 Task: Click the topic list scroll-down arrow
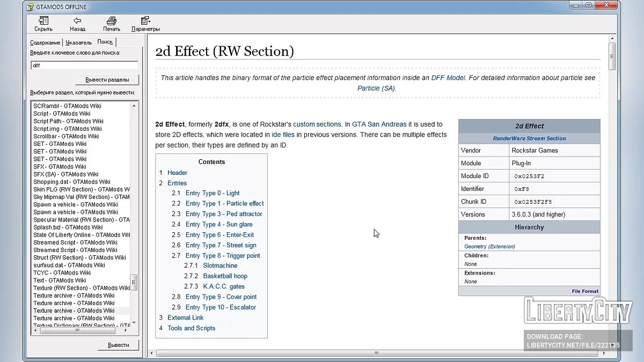pyautogui.click(x=134, y=322)
